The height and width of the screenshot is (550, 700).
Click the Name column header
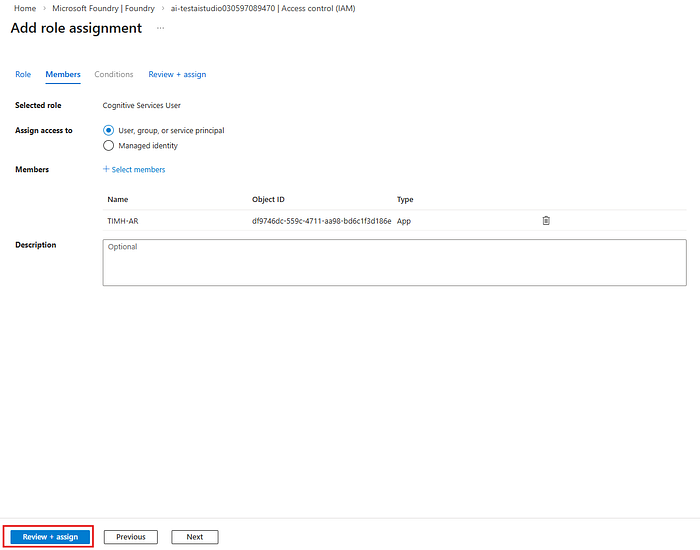tap(118, 200)
